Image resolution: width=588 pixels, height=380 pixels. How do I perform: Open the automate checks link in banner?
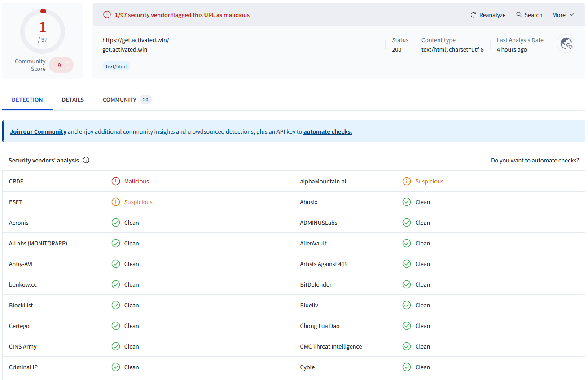[x=328, y=131]
